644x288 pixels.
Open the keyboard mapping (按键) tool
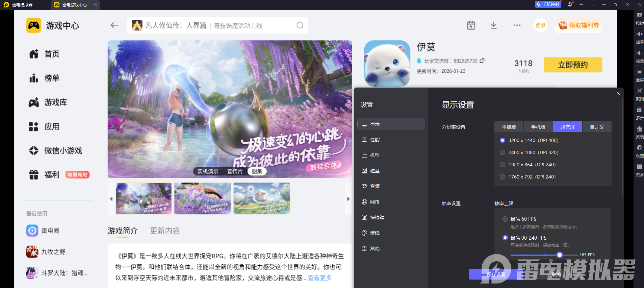tap(639, 19)
